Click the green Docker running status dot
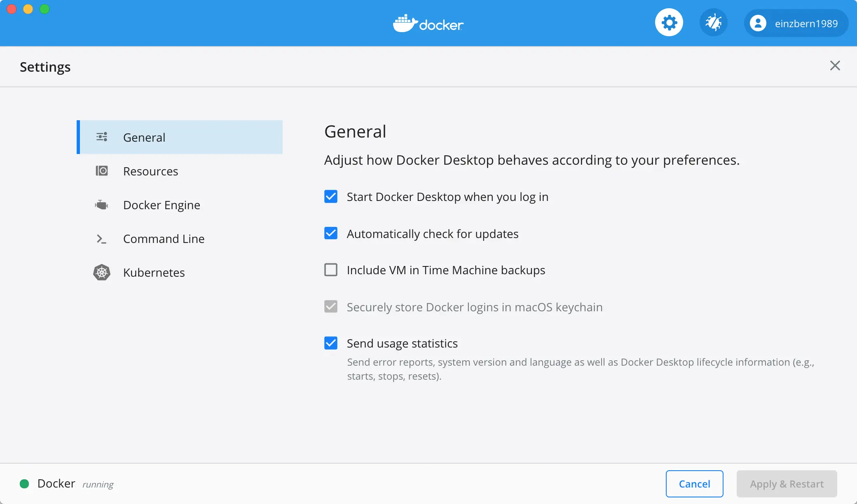Image resolution: width=857 pixels, height=504 pixels. pyautogui.click(x=24, y=484)
